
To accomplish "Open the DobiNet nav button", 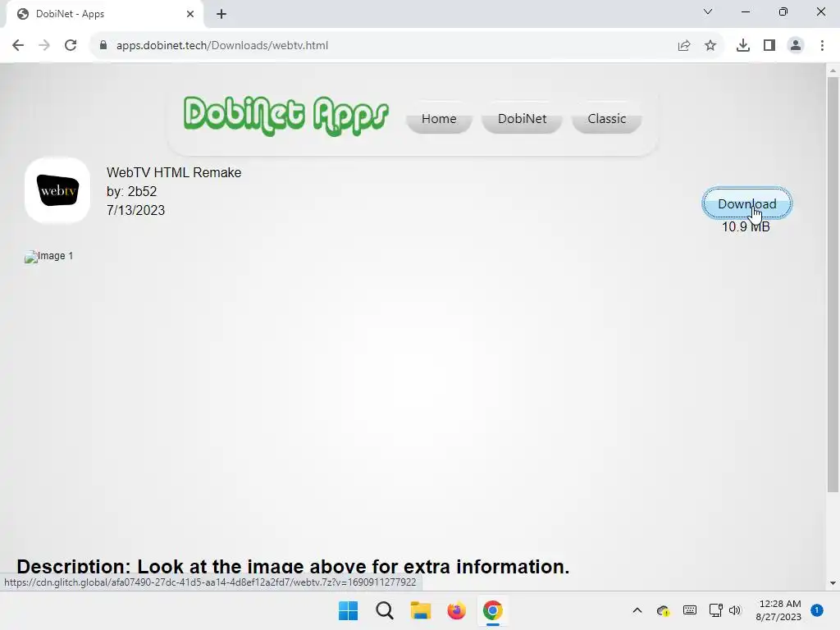I will [522, 118].
